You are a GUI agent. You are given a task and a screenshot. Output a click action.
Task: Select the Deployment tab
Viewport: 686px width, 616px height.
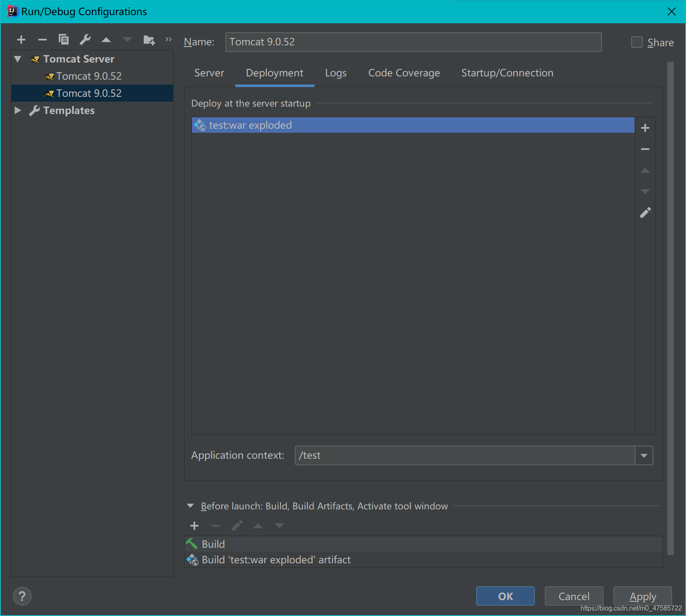(x=274, y=73)
